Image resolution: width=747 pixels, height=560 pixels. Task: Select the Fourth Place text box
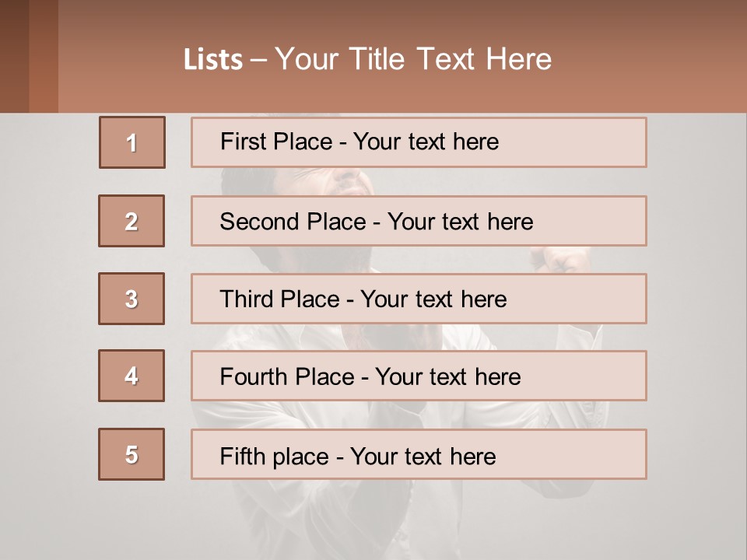point(419,376)
